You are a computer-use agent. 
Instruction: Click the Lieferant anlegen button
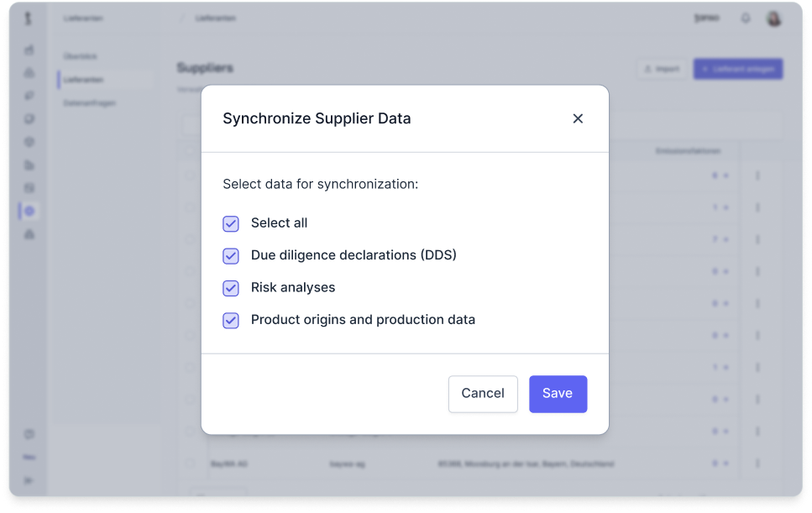(x=738, y=69)
